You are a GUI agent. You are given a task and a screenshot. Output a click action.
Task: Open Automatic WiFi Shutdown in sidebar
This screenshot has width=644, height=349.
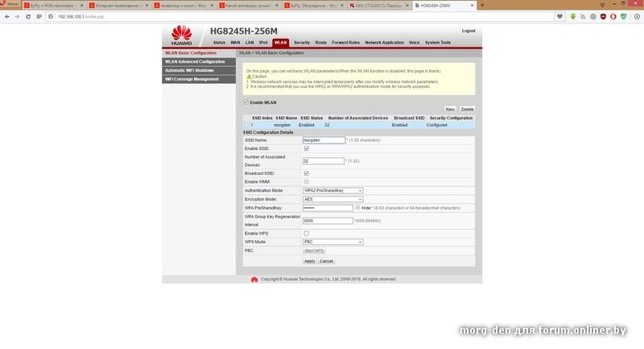pyautogui.click(x=199, y=71)
